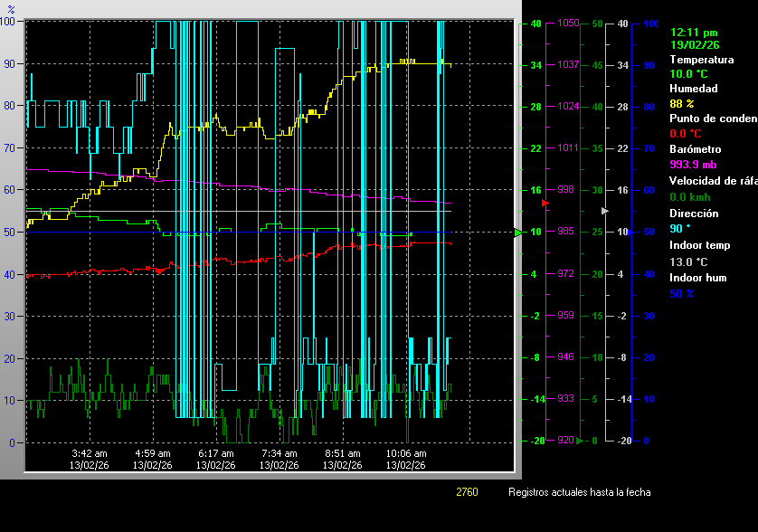Click the Indoor hum label
Viewport: 758px width, 532px height.
tap(698, 278)
